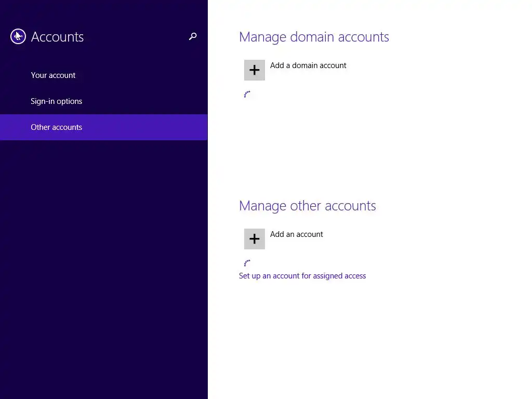Click the plus icon for domain account
The height and width of the screenshot is (399, 532).
tap(255, 70)
